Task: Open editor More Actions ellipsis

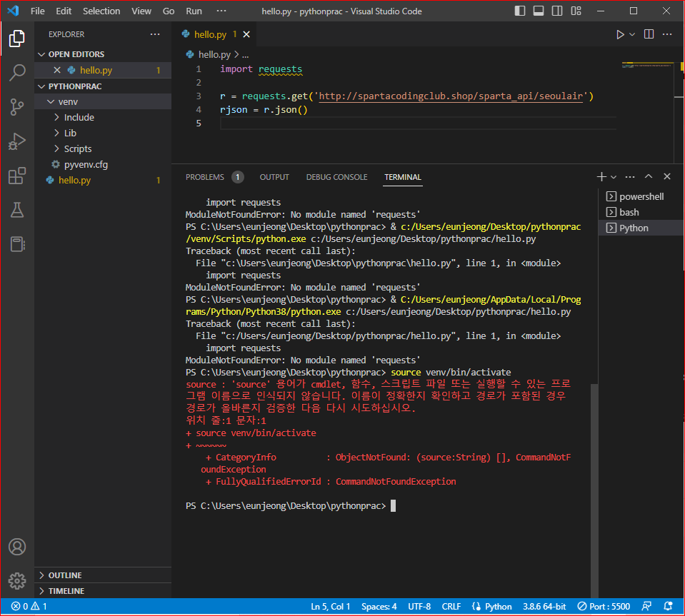Action: coord(667,34)
